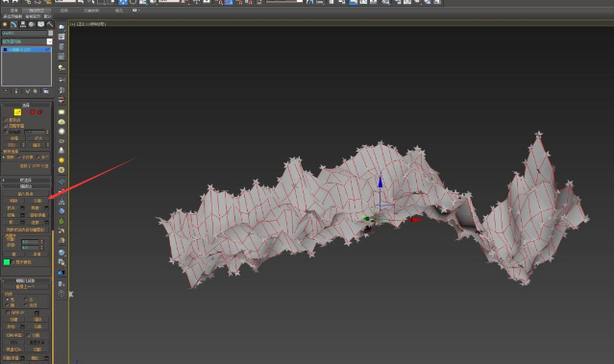The height and width of the screenshot is (364, 614).
Task: Click the Repeat Last button
Action: pos(26,287)
